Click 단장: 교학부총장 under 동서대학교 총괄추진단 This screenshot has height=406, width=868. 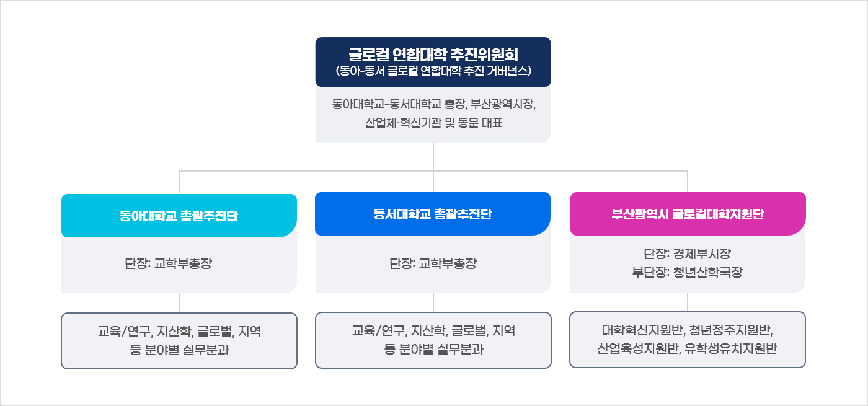(x=433, y=263)
